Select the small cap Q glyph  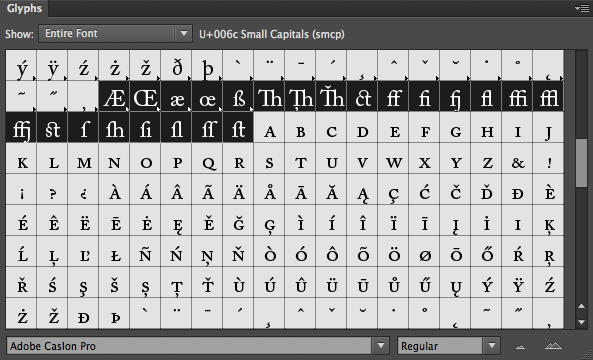(x=207, y=158)
